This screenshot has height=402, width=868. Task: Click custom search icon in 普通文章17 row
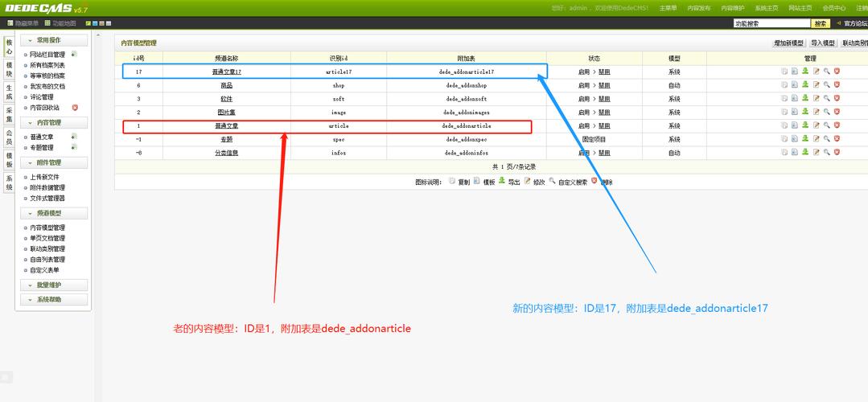[x=826, y=71]
